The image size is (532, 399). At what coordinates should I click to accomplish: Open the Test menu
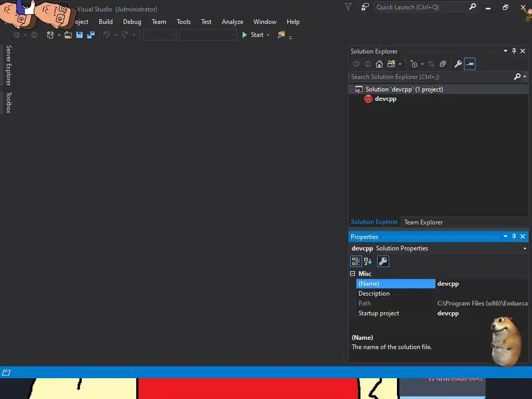206,22
